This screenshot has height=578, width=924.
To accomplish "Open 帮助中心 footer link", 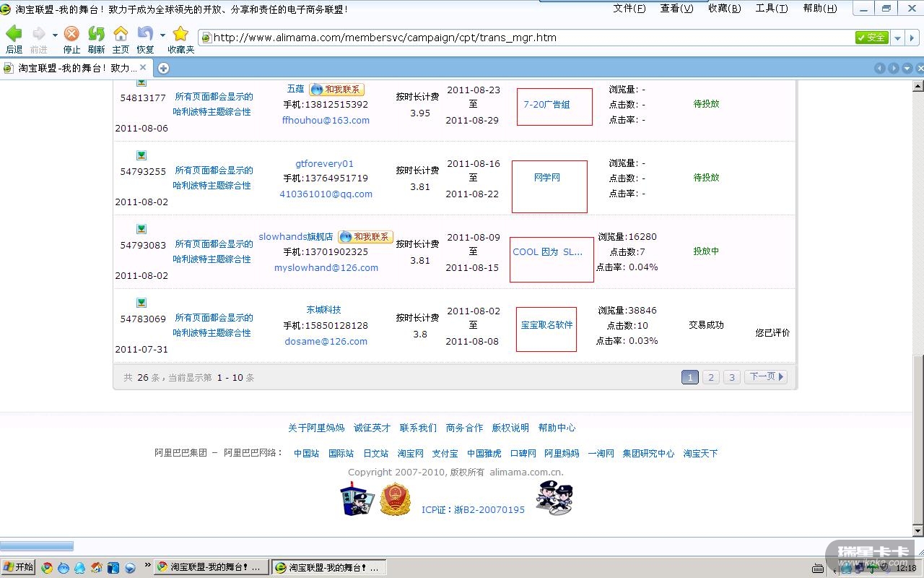I will [x=557, y=428].
